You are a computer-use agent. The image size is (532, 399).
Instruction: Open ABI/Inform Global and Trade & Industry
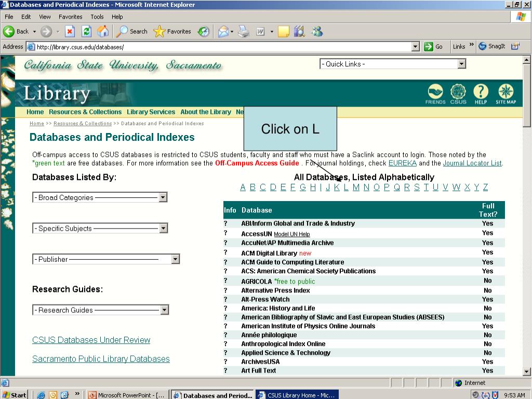pos(298,223)
